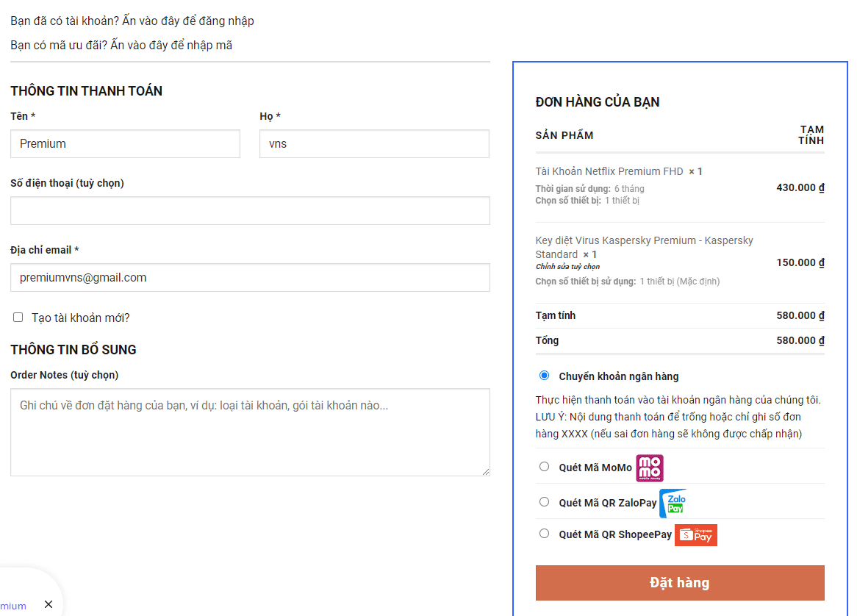Image resolution: width=857 pixels, height=616 pixels.
Task: Choose Quét Mã QR ShopeePay option
Action: point(544,534)
